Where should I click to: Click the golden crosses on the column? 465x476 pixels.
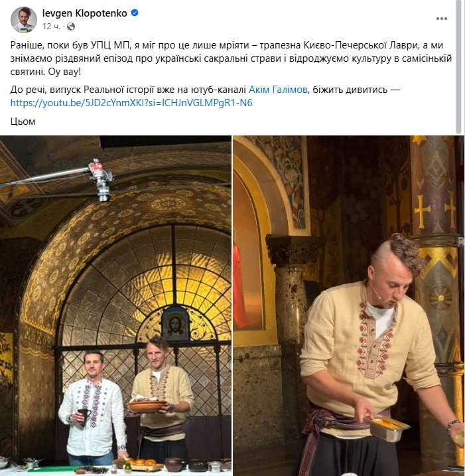tap(435, 211)
